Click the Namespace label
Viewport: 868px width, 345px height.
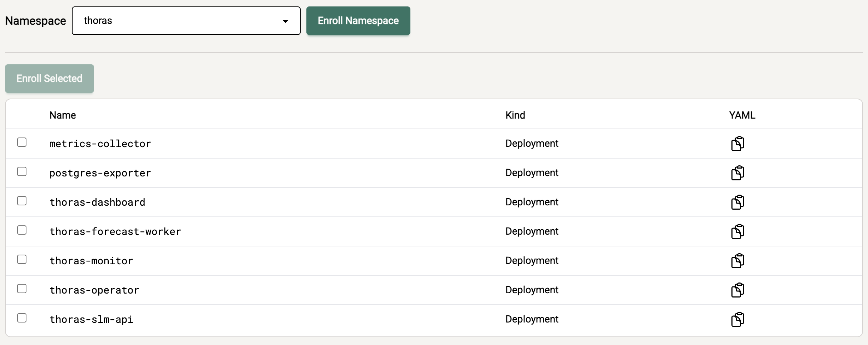pos(35,21)
